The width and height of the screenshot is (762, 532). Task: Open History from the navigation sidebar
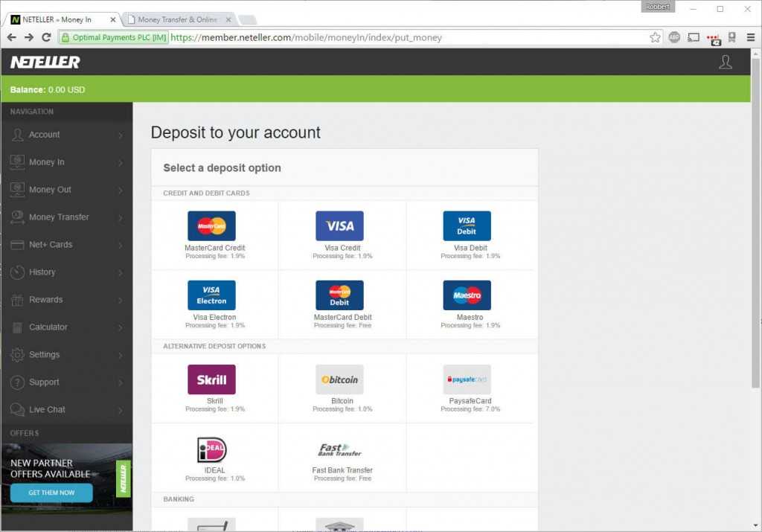pyautogui.click(x=66, y=272)
